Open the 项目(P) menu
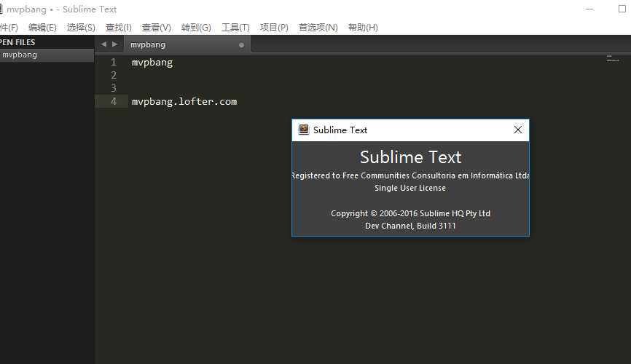Screen dimensions: 631x364 tap(274, 28)
